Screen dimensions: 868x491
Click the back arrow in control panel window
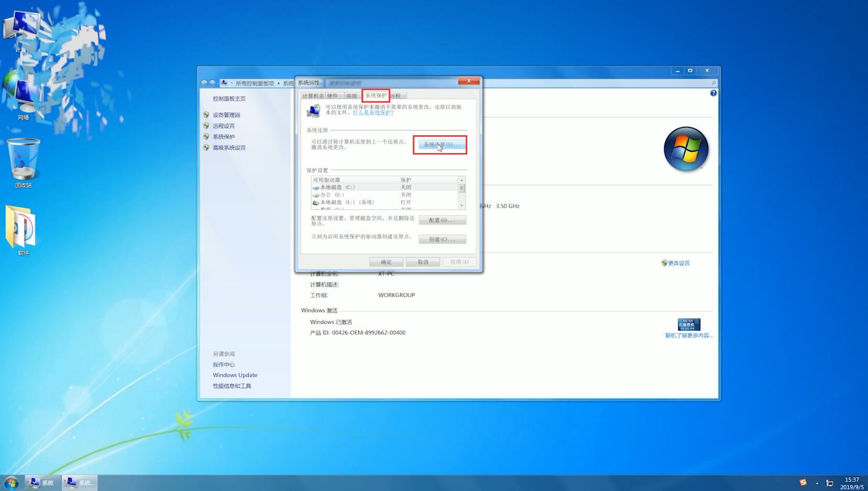(204, 83)
